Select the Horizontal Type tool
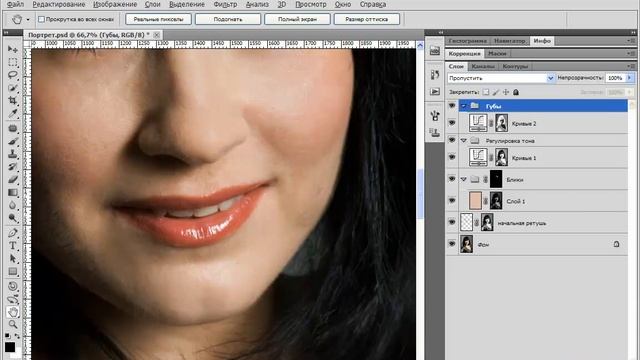This screenshot has width=640, height=360. tap(13, 246)
